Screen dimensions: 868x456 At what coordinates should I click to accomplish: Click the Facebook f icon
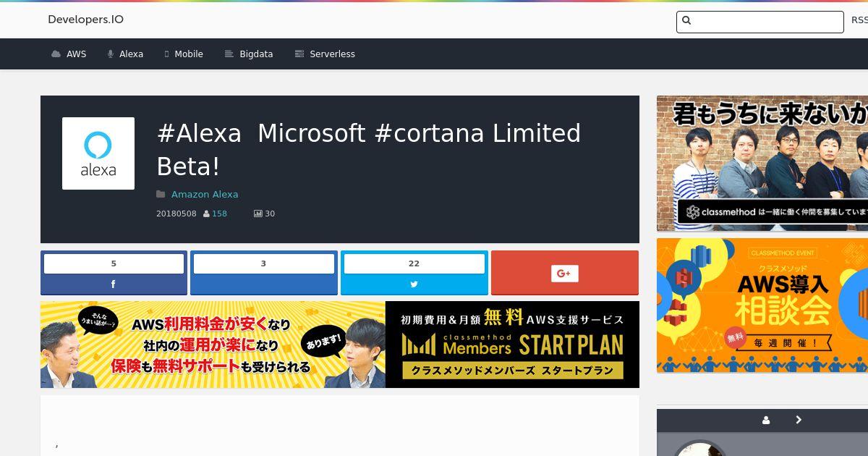click(x=113, y=284)
